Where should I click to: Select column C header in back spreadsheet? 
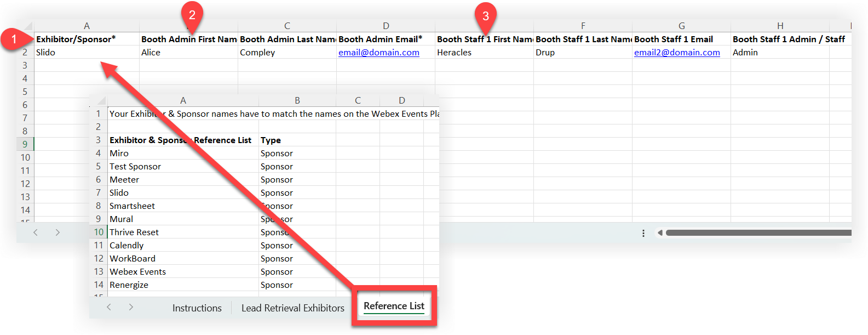coord(287,26)
